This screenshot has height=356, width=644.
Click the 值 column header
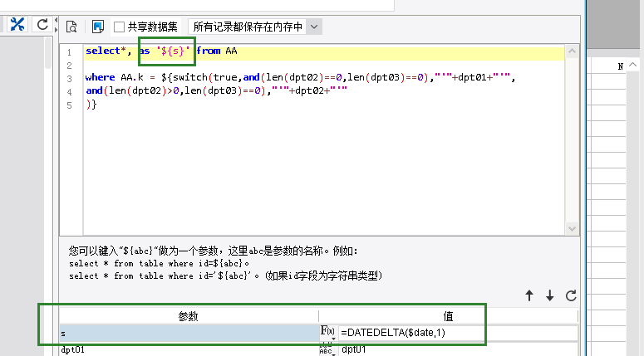pyautogui.click(x=448, y=316)
